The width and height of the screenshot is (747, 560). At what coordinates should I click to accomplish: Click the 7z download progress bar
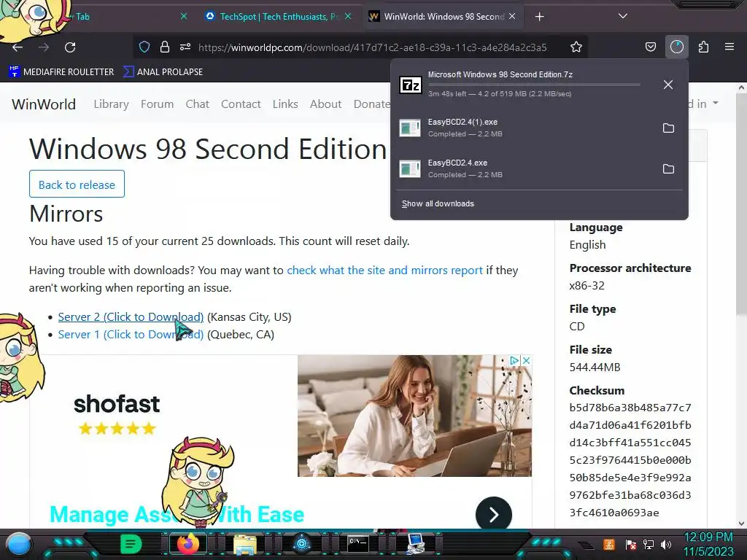pyautogui.click(x=533, y=85)
